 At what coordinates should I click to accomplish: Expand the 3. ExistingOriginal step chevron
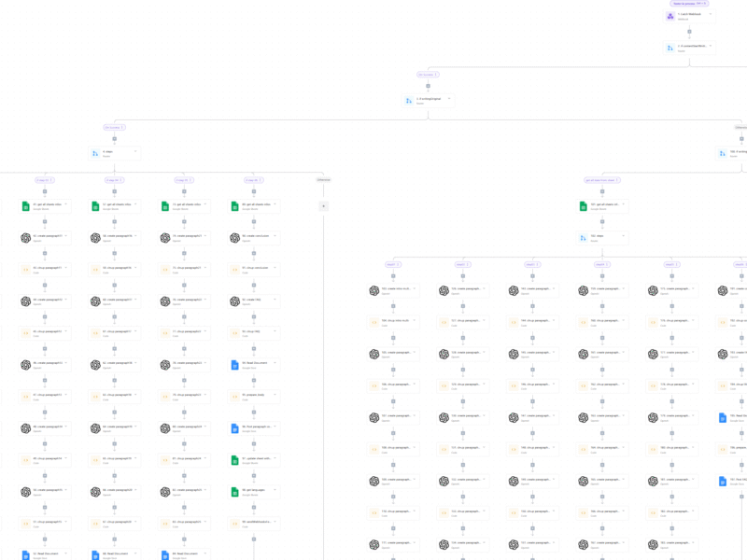[x=449, y=99]
